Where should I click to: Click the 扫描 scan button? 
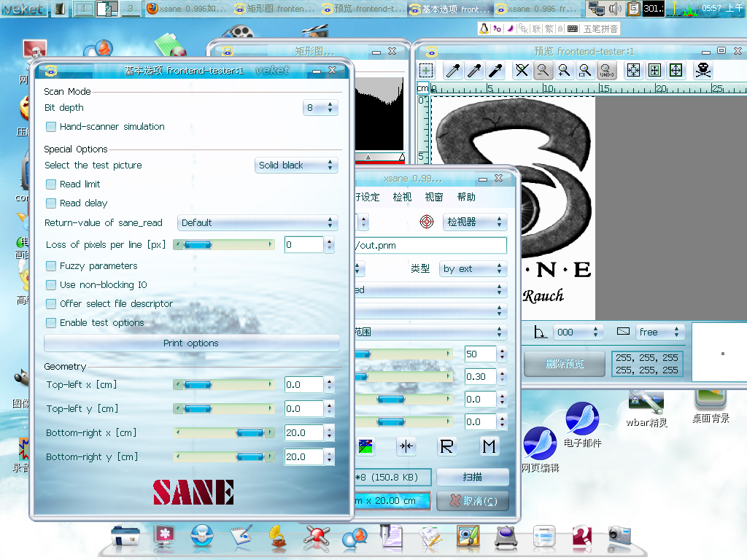(472, 477)
